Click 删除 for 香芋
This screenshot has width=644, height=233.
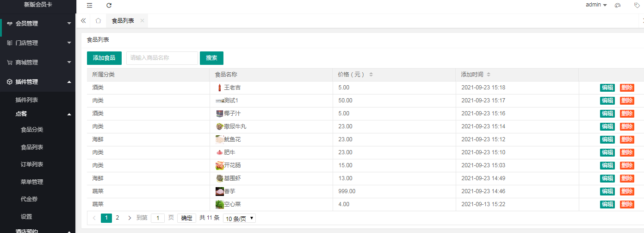tap(627, 191)
